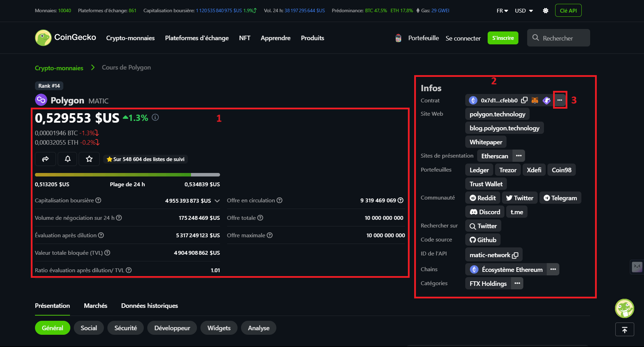Open the Etherscan explorer link
This screenshot has height=347, width=644.
(495, 156)
